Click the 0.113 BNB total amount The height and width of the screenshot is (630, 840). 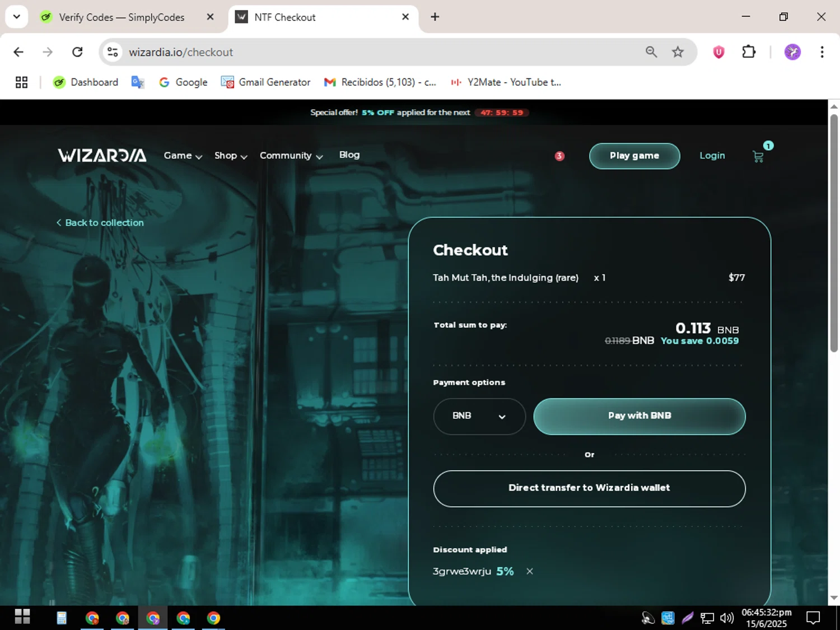(707, 328)
